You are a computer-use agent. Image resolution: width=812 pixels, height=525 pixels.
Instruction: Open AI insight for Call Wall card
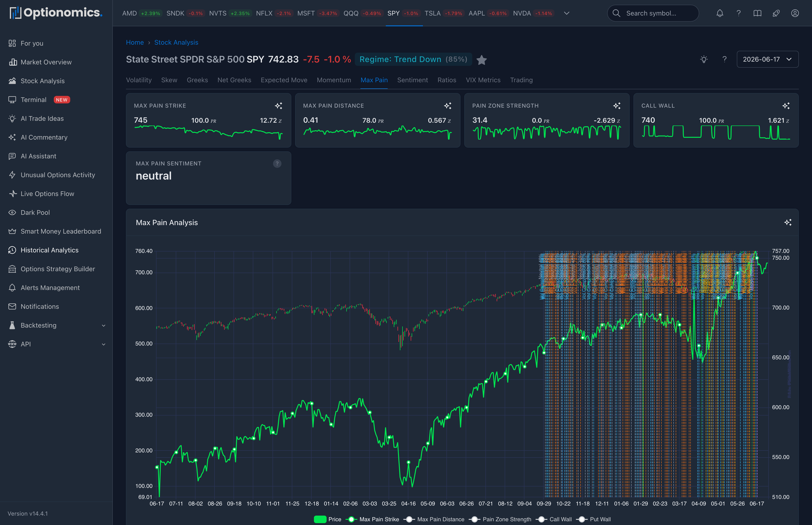point(786,106)
